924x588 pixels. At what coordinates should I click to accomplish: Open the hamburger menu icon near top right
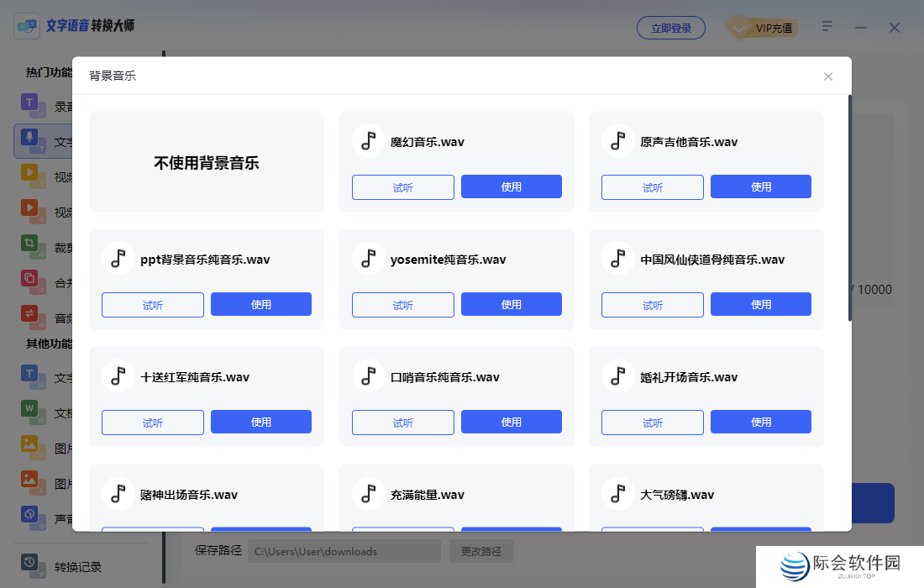coord(827,26)
